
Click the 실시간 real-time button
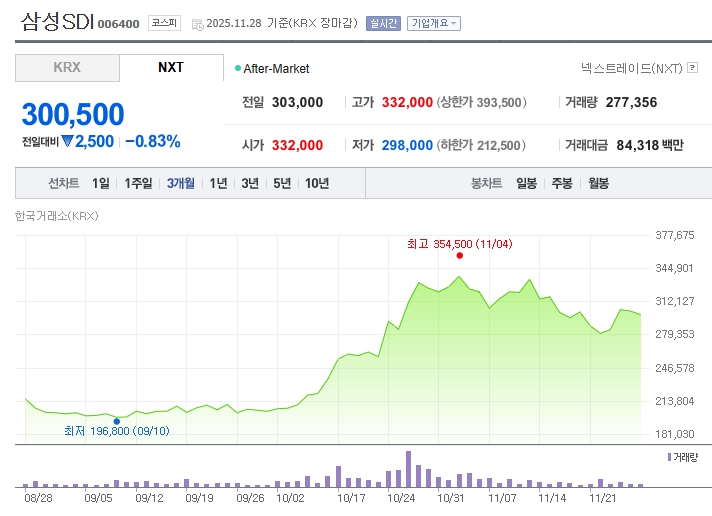(383, 23)
